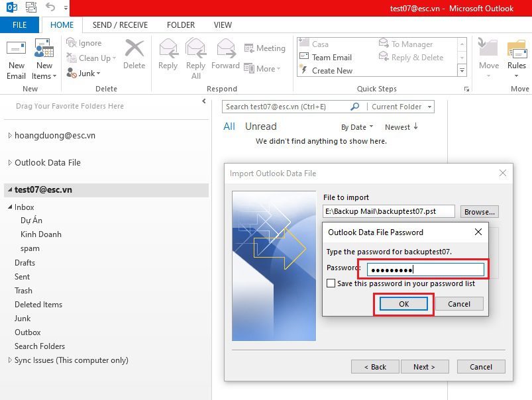Expand the Quick Steps gallery
The height and width of the screenshot is (400, 532).
pos(462,71)
